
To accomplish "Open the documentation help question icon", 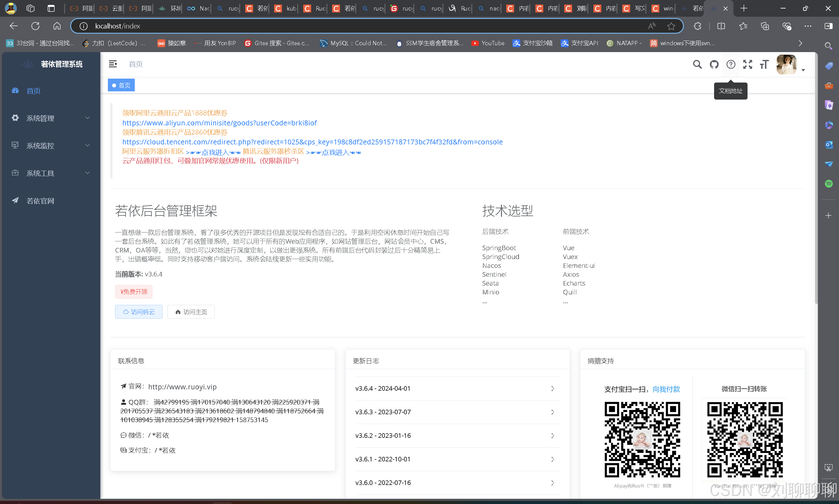I will coord(730,64).
